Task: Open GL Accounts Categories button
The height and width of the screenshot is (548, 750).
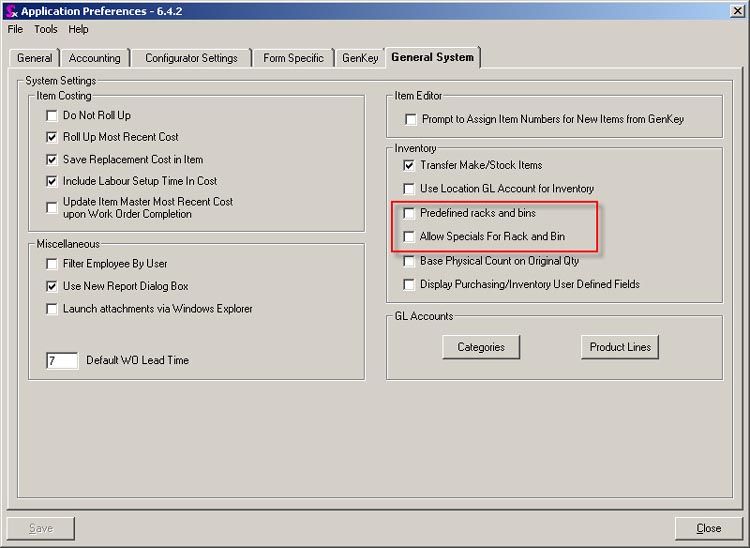Action: (481, 347)
